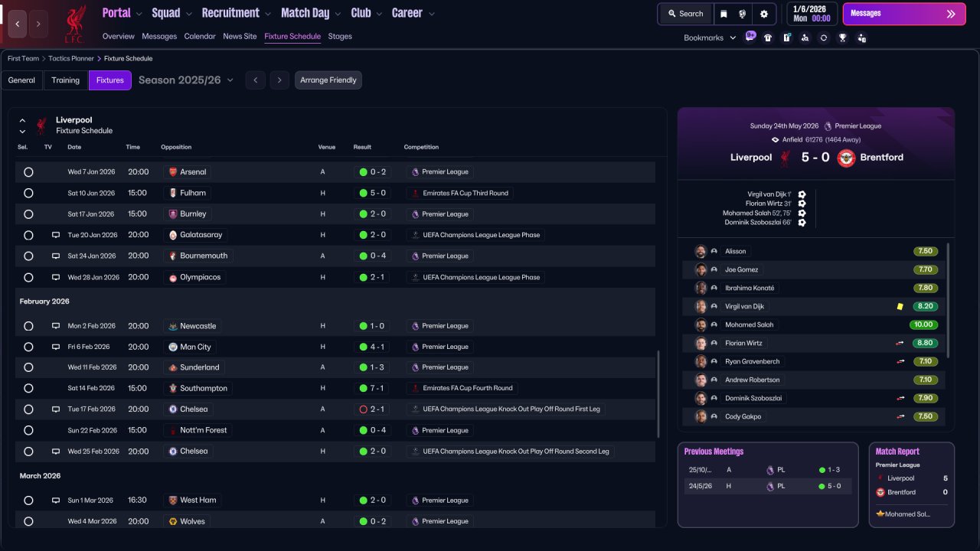Viewport: 980px width, 551px height.
Task: Click the Liverpool club crest in top bar
Action: pyautogui.click(x=75, y=23)
